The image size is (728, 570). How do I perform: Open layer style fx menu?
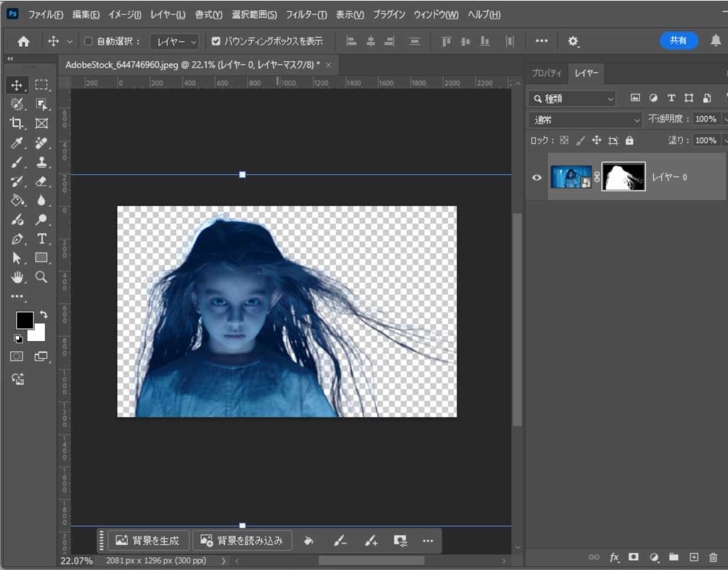point(614,557)
